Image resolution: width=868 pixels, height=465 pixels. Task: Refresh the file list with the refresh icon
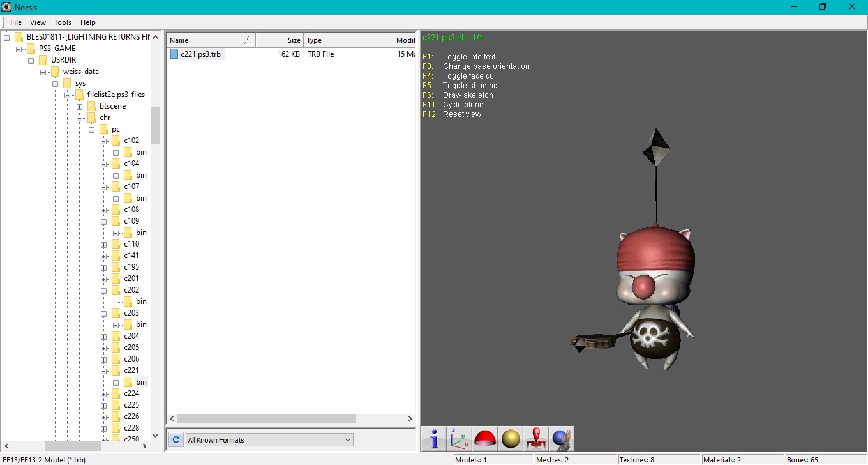coord(176,439)
